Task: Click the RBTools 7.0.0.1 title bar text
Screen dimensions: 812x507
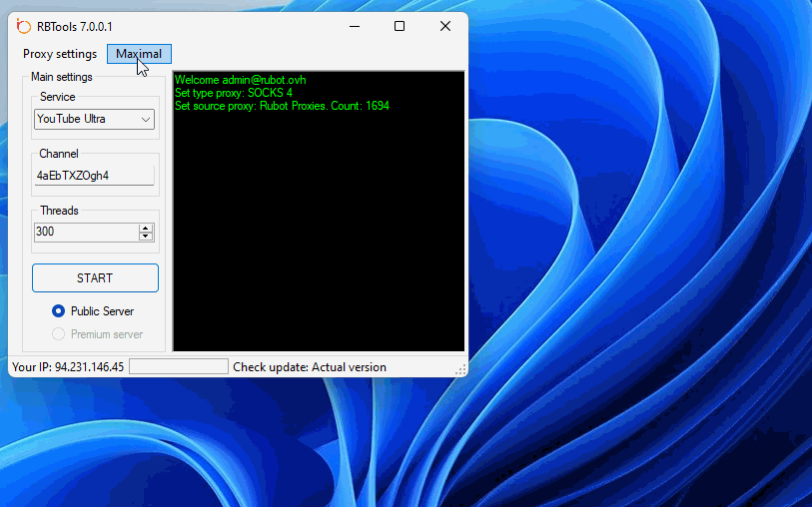Action: (75, 26)
